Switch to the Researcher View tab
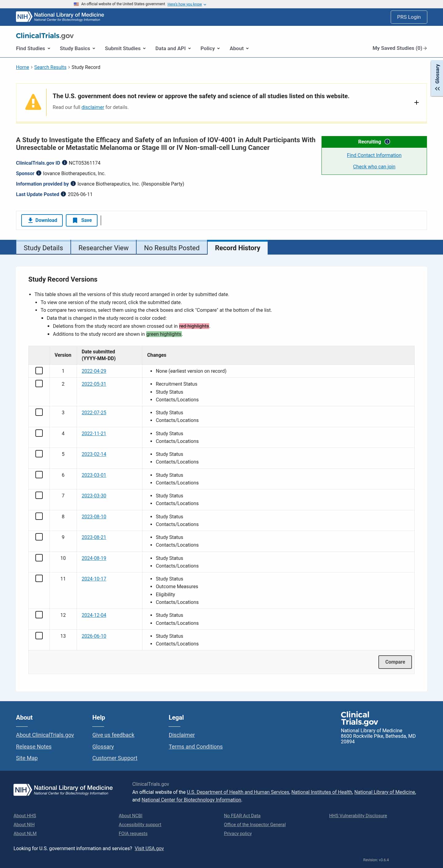The image size is (443, 868). (103, 248)
